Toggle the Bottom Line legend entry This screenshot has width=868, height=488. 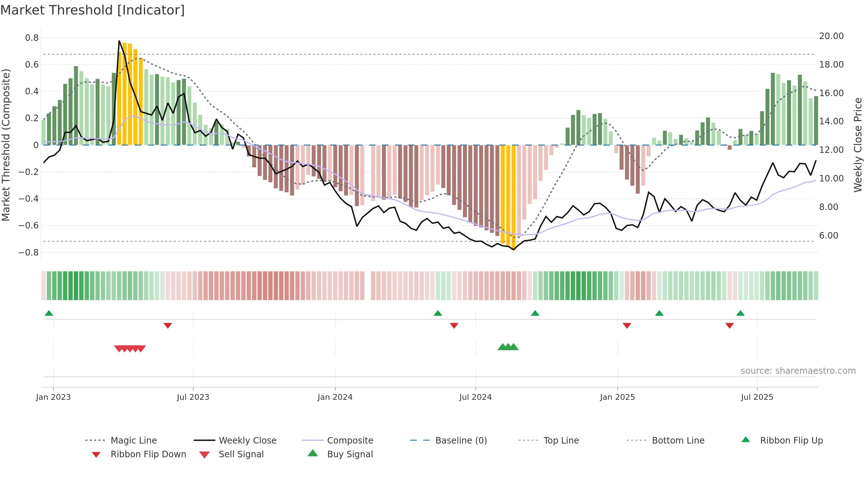click(x=665, y=440)
